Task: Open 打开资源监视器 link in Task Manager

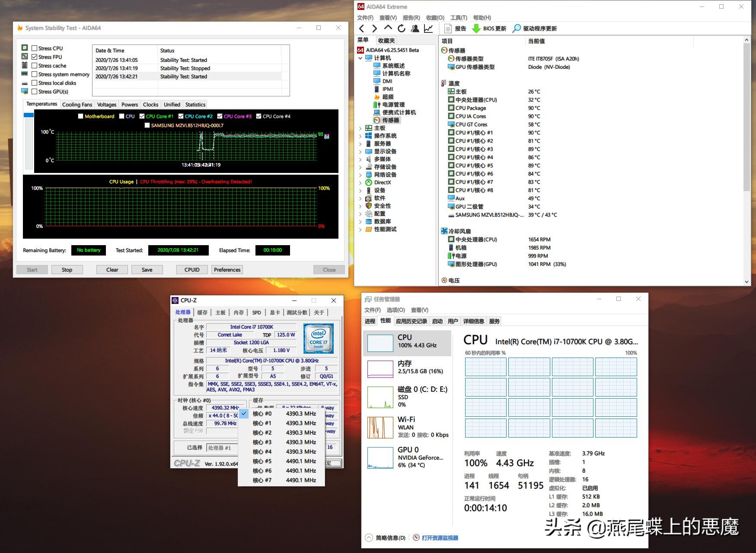Action: point(440,538)
